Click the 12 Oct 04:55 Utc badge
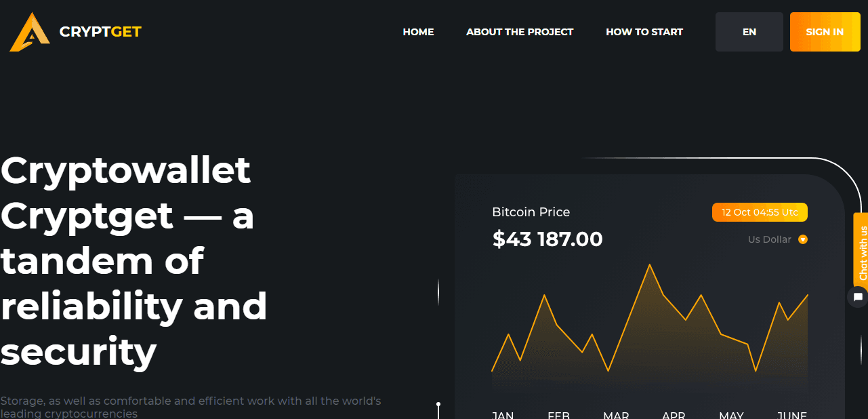This screenshot has height=419, width=868. tap(760, 212)
